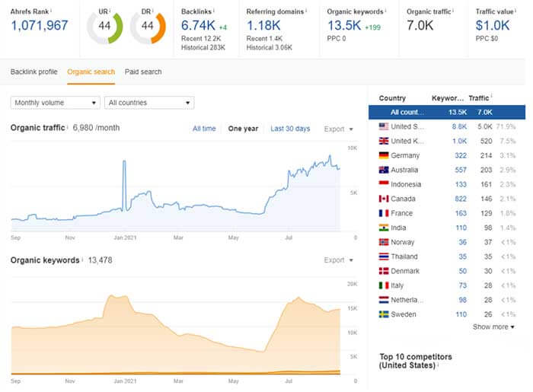The height and width of the screenshot is (392, 533).
Task: Switch to the Paid search tab
Action: click(143, 72)
